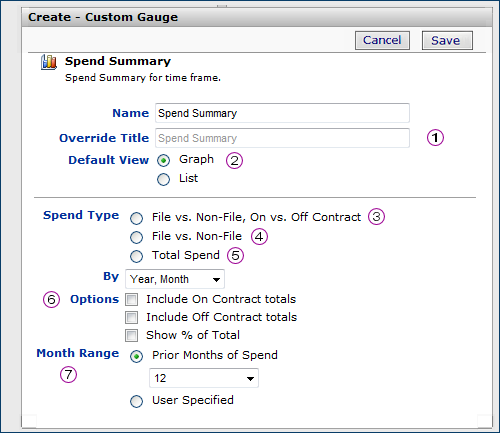Enable Include On Contract totals checkbox

(131, 299)
